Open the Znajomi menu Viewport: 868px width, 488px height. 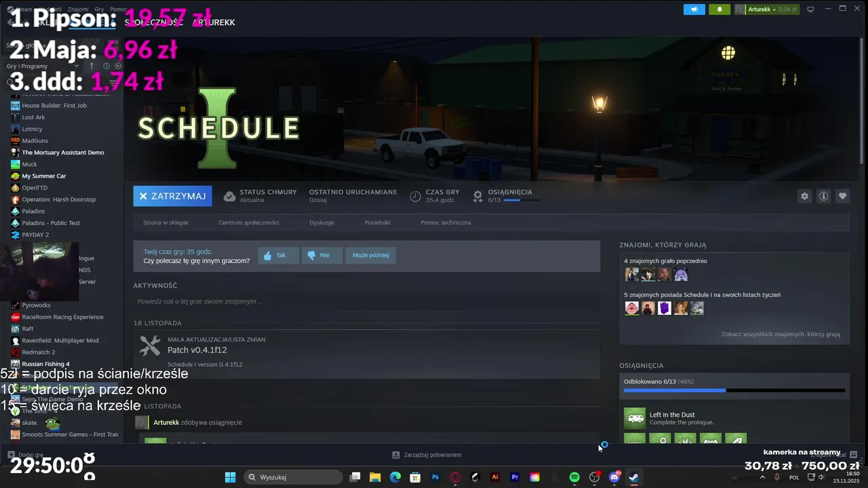point(78,9)
